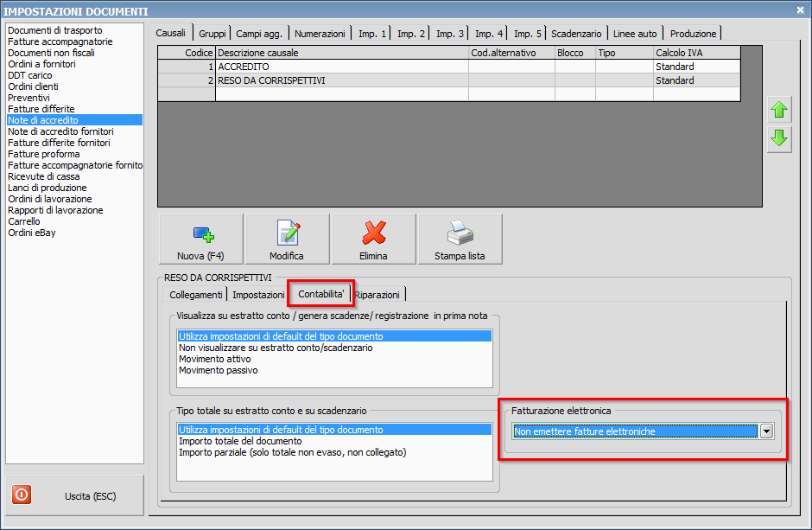Move causale up with green arrow
Screen dimensions: 812x530
pyautogui.click(x=779, y=110)
